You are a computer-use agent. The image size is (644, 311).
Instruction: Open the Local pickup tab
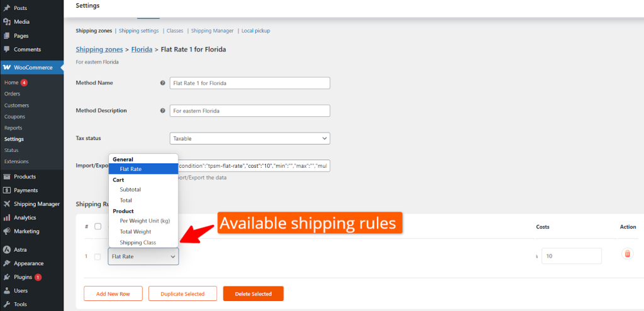[x=255, y=31]
